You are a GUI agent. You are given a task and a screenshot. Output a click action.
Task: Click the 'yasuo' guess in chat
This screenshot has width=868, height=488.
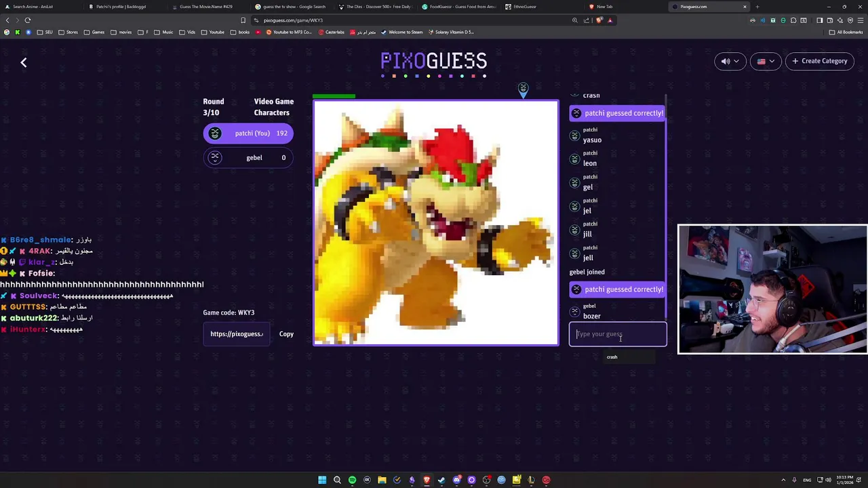coord(592,140)
